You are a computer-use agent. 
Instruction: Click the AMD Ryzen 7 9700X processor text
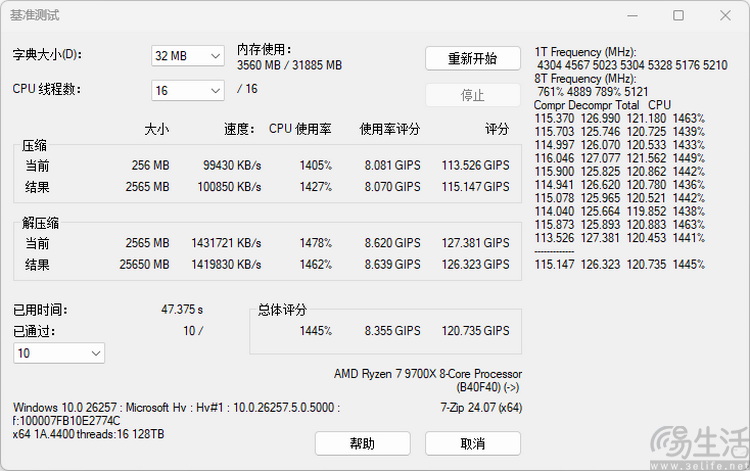[x=428, y=374]
